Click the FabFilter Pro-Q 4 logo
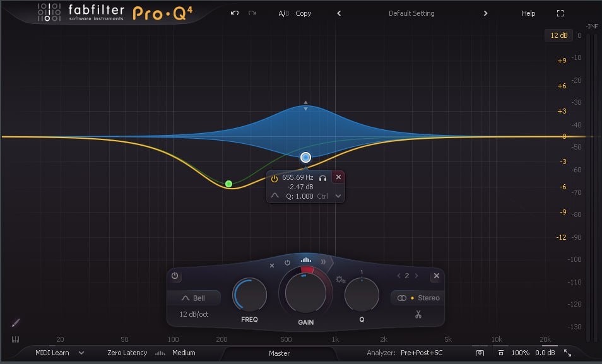 (115, 13)
